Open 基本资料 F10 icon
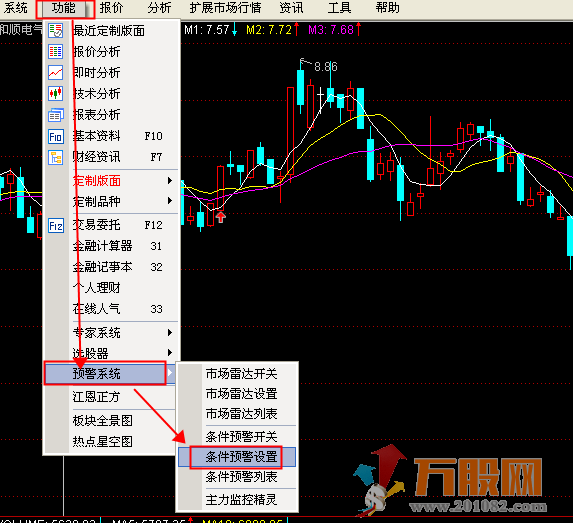The height and width of the screenshot is (523, 573). tap(56, 136)
